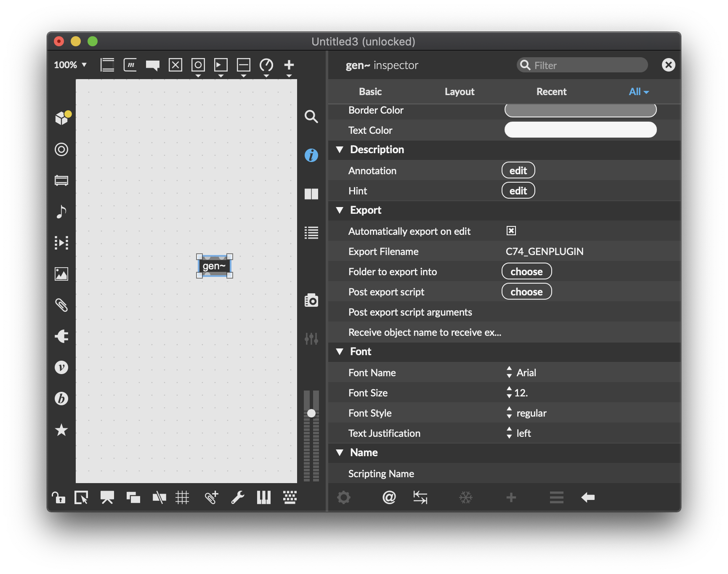Open the parameters mixer sidebar icon
728x574 pixels.
(311, 338)
